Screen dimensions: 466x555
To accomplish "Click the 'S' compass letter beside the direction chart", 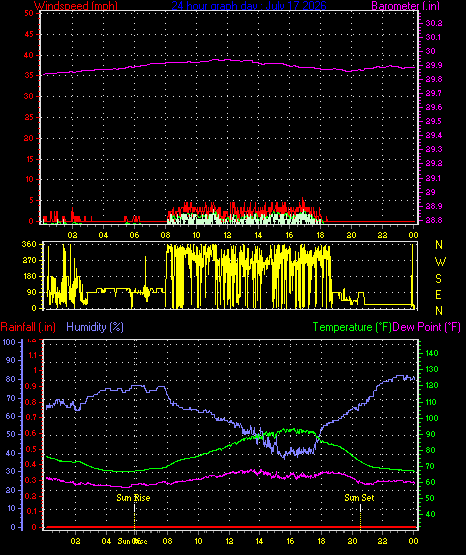I will 439,279.
